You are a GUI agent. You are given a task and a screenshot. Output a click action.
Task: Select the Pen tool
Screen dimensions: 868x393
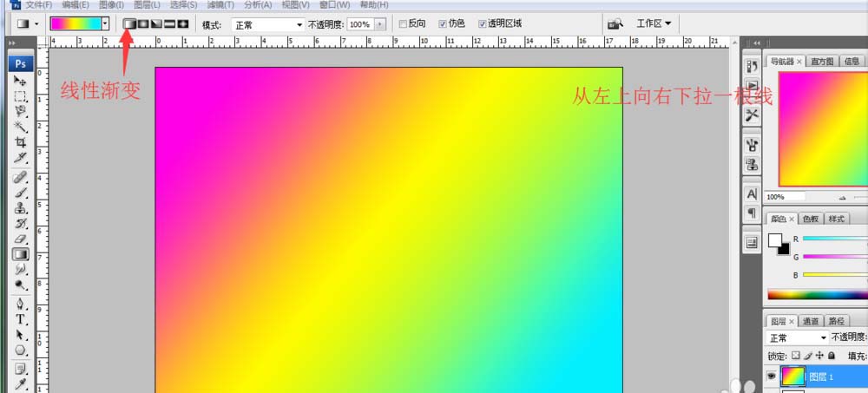[21, 304]
